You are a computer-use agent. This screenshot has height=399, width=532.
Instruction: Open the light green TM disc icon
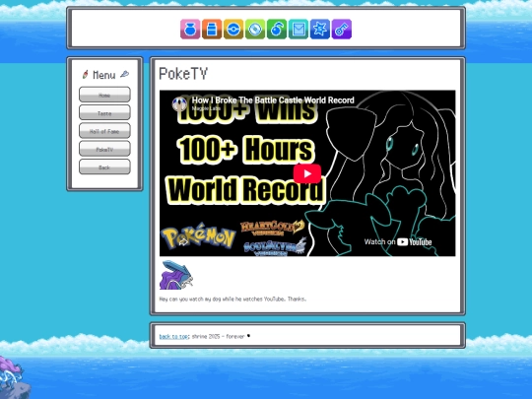tap(255, 30)
